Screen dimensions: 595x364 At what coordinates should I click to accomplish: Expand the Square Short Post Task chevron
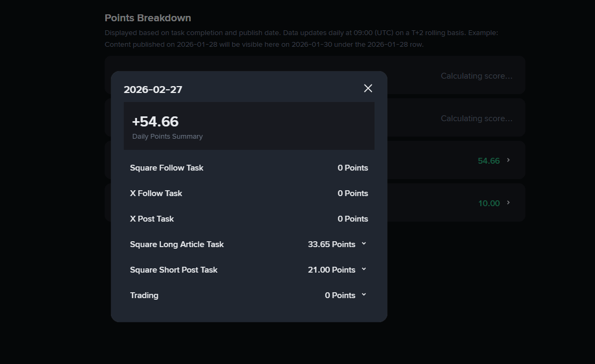tap(364, 269)
